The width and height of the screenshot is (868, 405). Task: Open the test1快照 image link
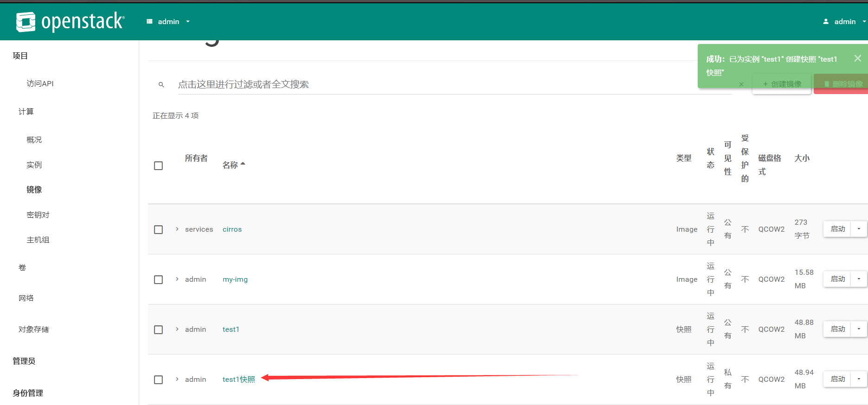coord(239,380)
